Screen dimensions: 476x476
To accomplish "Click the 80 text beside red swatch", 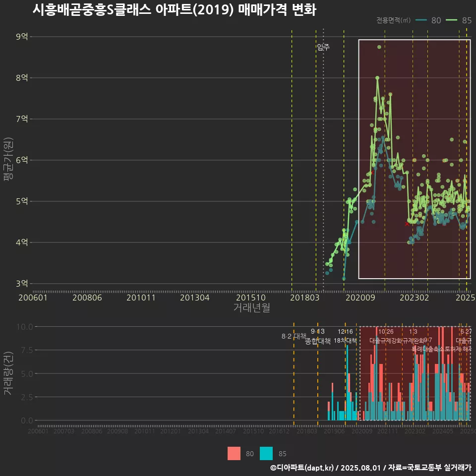I will click(250, 454).
